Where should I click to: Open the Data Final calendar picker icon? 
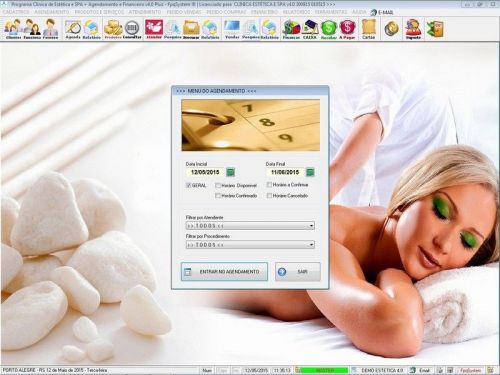(x=310, y=172)
